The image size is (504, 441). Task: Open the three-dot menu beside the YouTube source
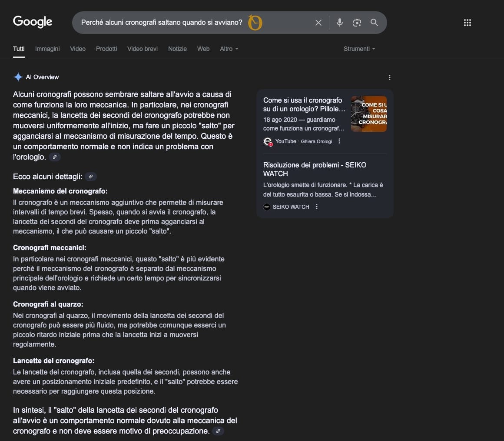click(x=339, y=141)
